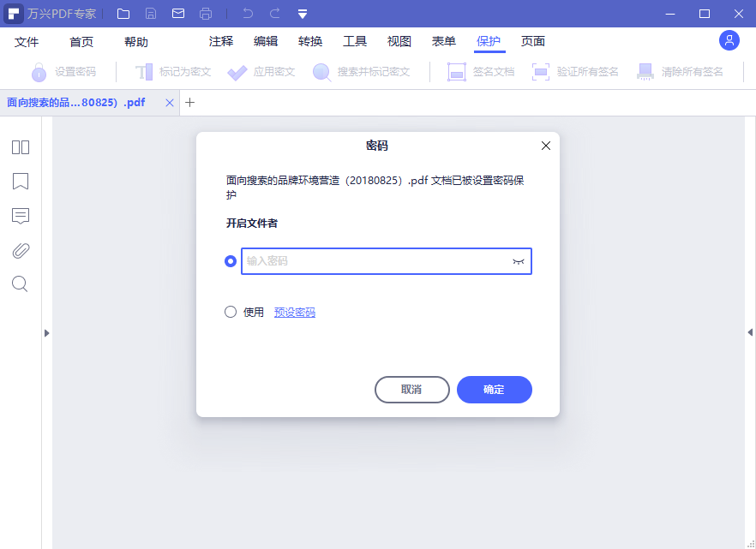Click the print icon in the title bar
Viewport: 756px width, 549px height.
(206, 13)
